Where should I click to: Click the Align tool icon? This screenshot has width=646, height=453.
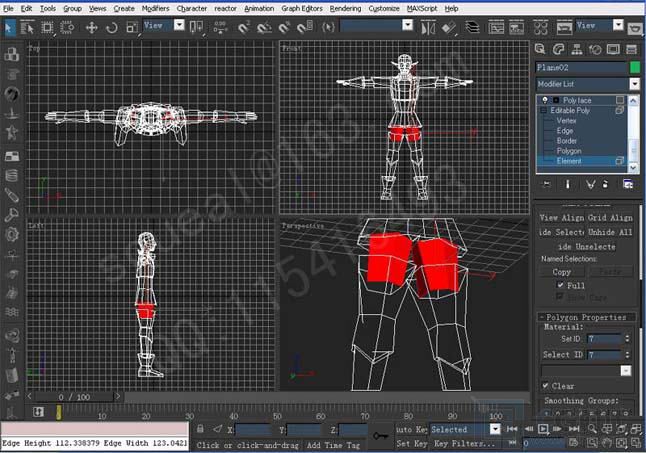(x=449, y=28)
